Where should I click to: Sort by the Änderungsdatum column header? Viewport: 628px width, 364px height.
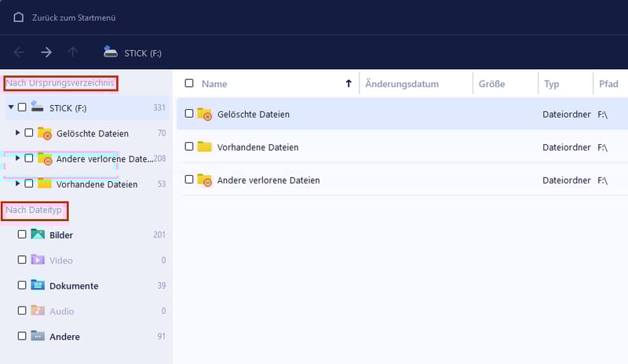[403, 83]
